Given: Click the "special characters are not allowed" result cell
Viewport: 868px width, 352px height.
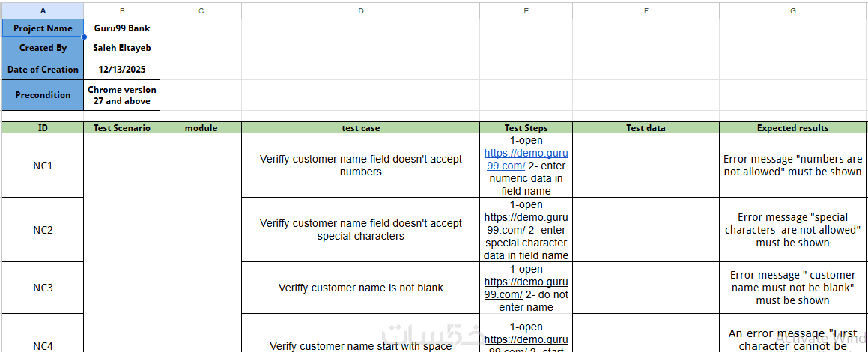Looking at the screenshot, I should tap(792, 230).
